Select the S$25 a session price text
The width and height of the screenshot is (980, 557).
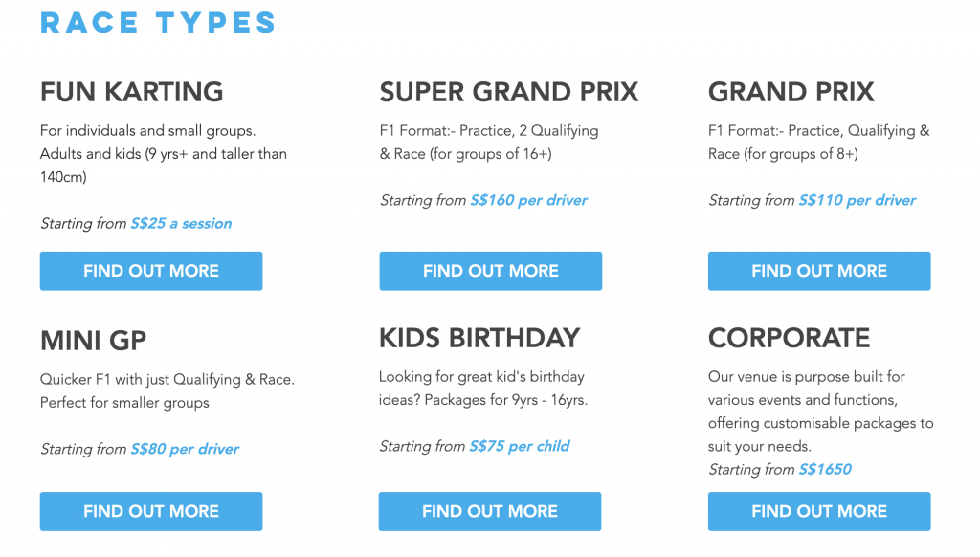point(181,224)
